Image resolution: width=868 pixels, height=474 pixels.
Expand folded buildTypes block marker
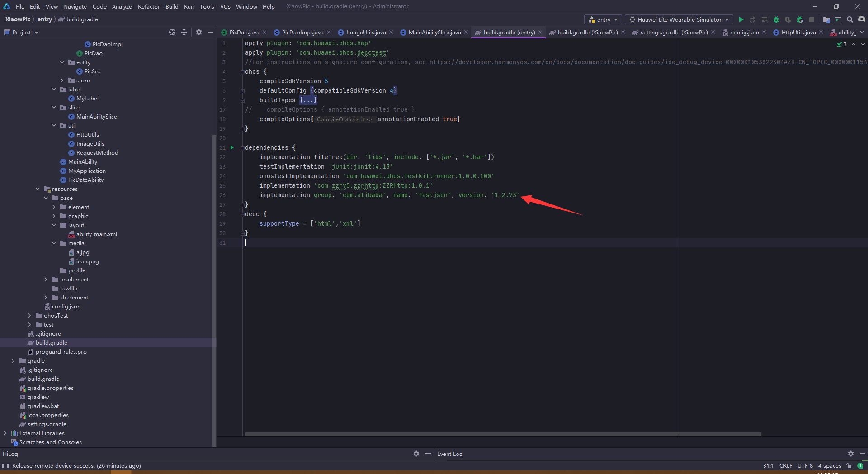point(242,100)
